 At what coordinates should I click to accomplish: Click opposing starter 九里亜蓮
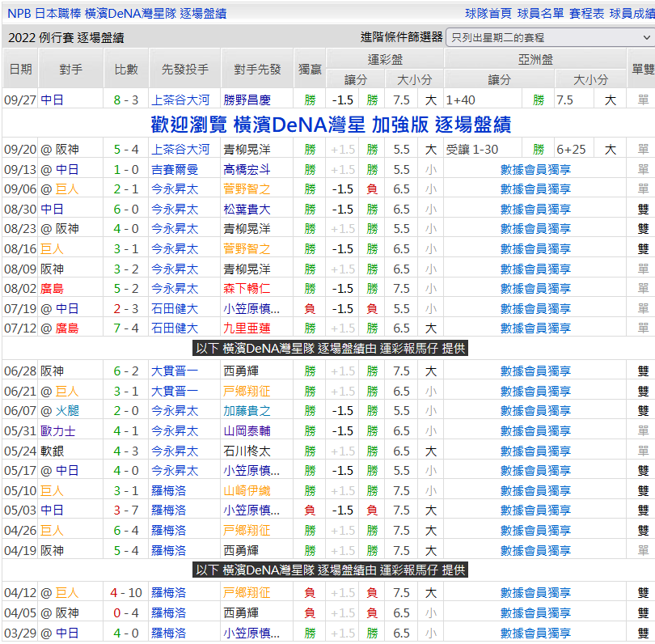click(x=247, y=328)
